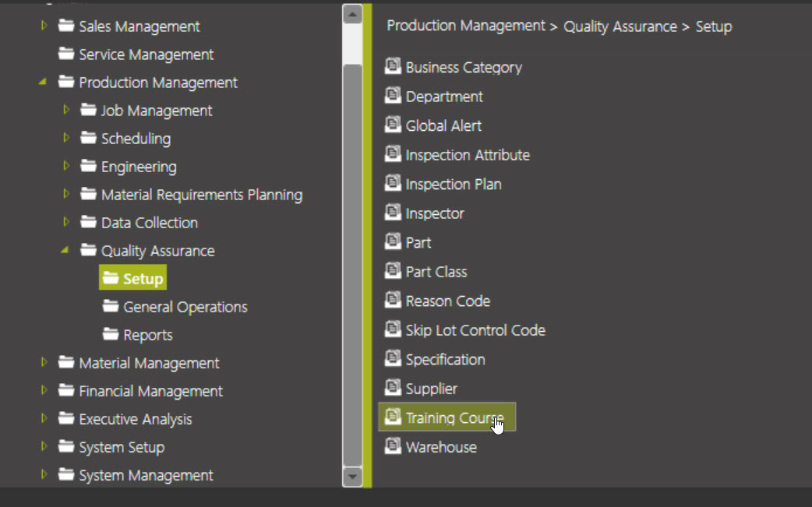The image size is (812, 507).
Task: Click the Warehouse document icon
Action: [393, 446]
